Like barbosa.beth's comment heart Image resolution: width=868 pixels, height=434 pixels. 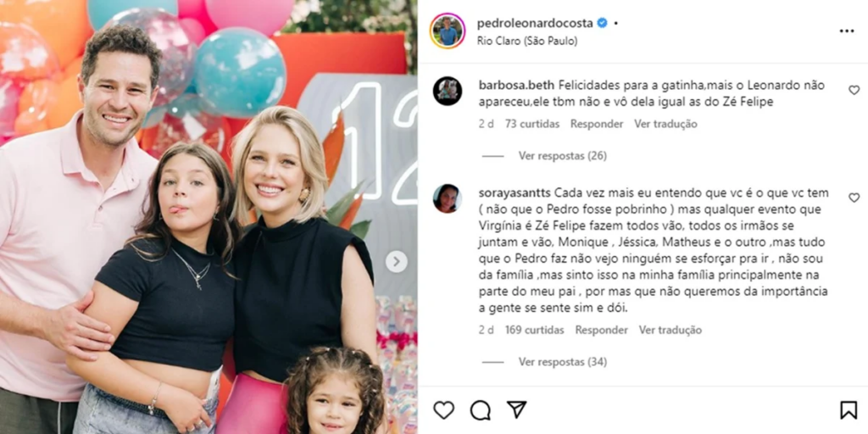[854, 90]
